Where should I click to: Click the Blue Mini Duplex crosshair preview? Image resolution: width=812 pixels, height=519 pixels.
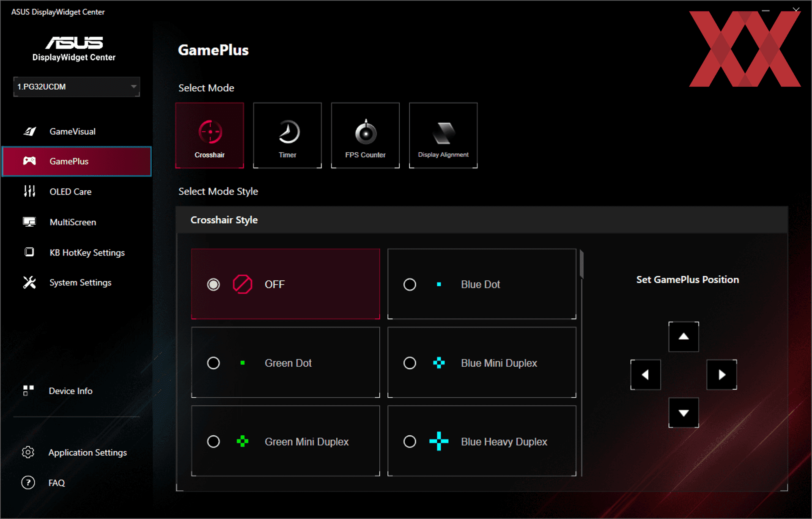(x=439, y=363)
